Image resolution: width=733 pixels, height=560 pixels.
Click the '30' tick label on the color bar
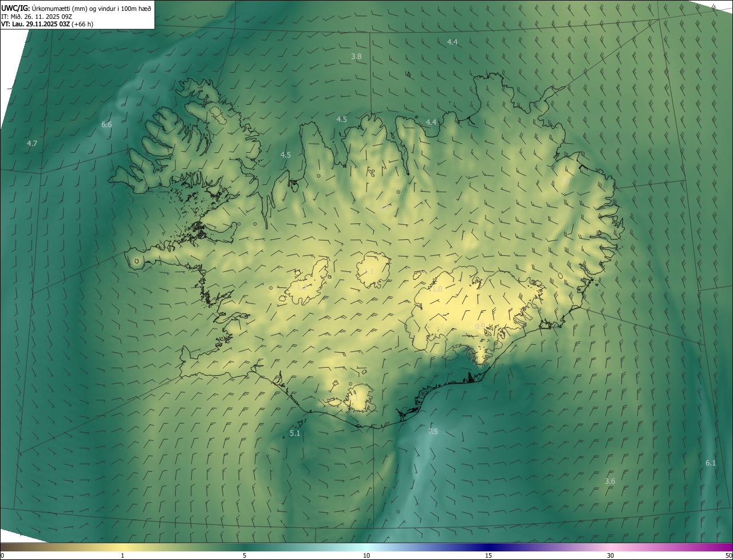click(610, 556)
